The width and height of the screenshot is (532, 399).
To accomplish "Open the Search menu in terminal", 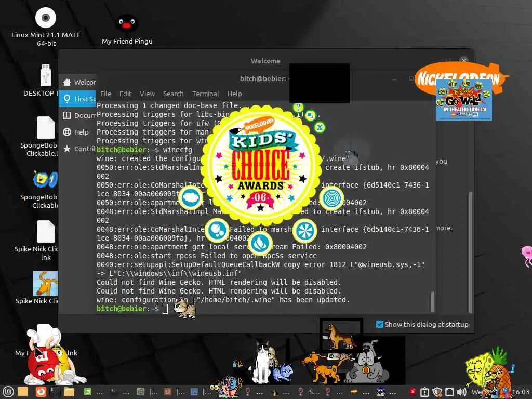I will coord(173,94).
